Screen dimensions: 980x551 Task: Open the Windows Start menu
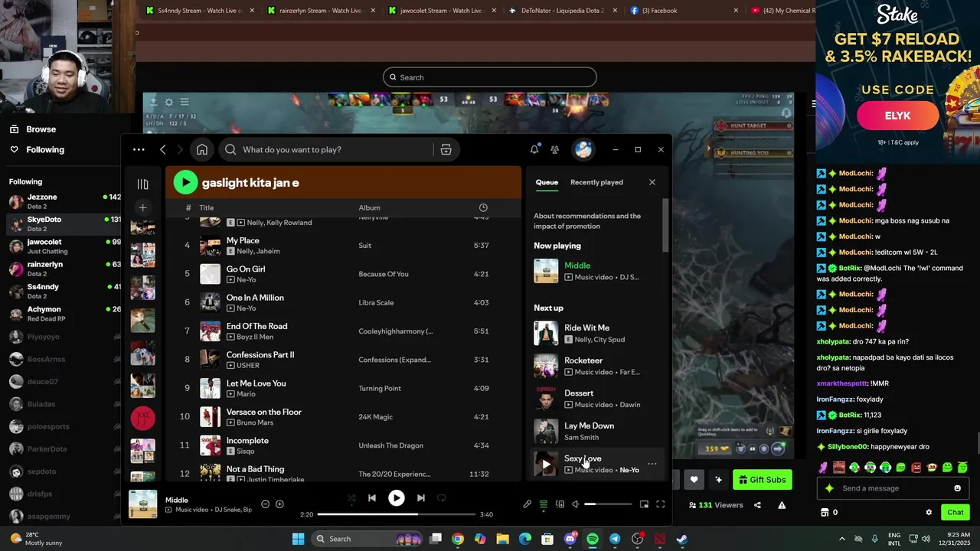coord(299,539)
